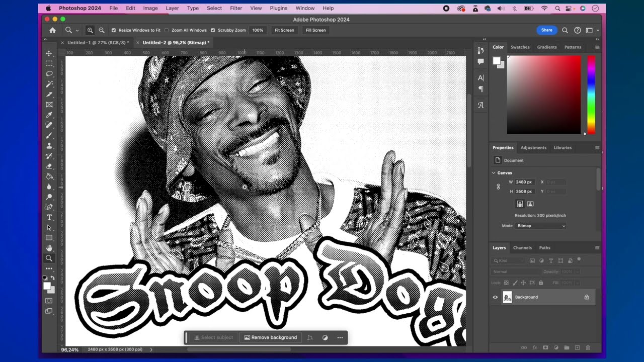Switch to the Untitled-1 document tab

[98, 43]
